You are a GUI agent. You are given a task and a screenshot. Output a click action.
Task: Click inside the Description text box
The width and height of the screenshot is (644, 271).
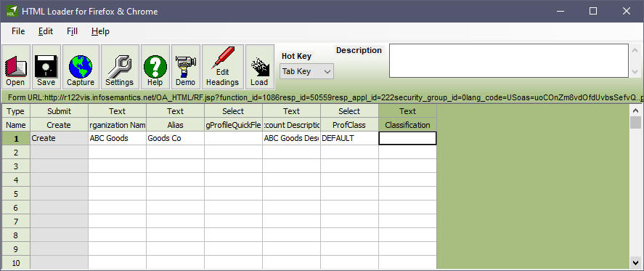pos(508,60)
